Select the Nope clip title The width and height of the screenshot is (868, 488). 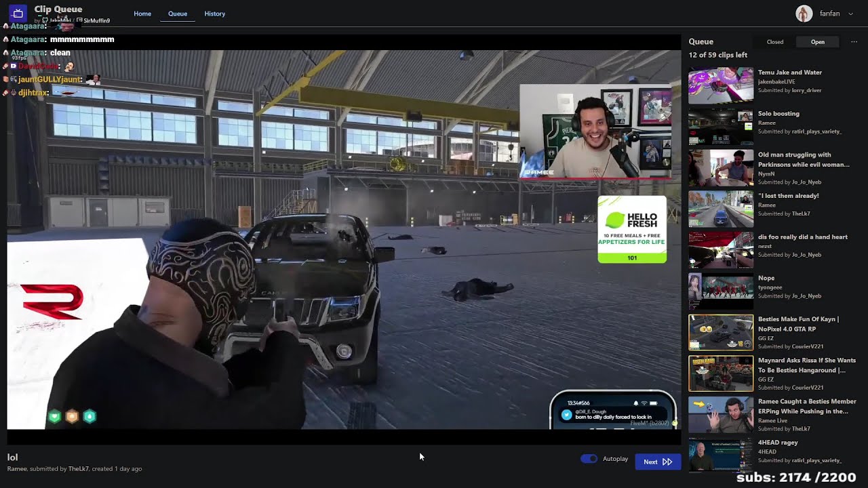click(766, 278)
